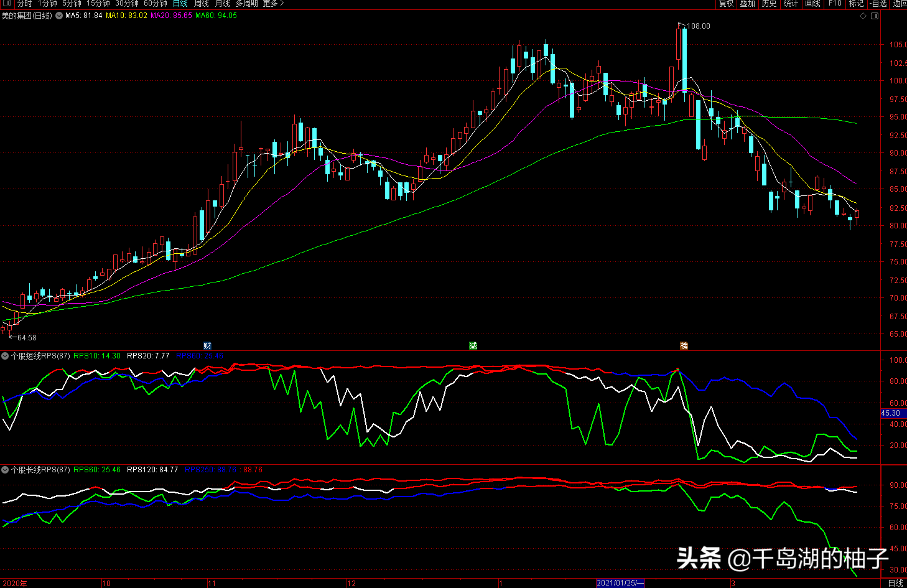Click the month 11 label on time axis

click(x=212, y=584)
